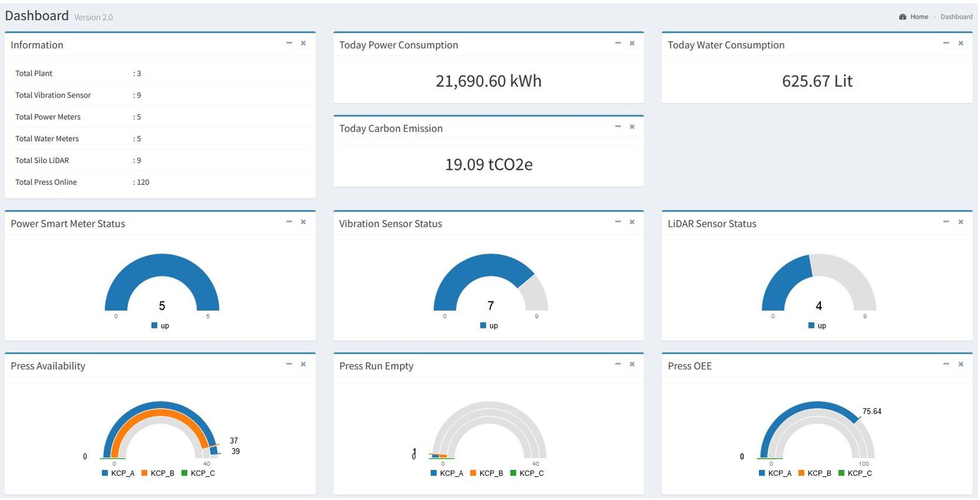Close the Today Power Consumption panel
This screenshot has height=500, width=980.
point(632,43)
